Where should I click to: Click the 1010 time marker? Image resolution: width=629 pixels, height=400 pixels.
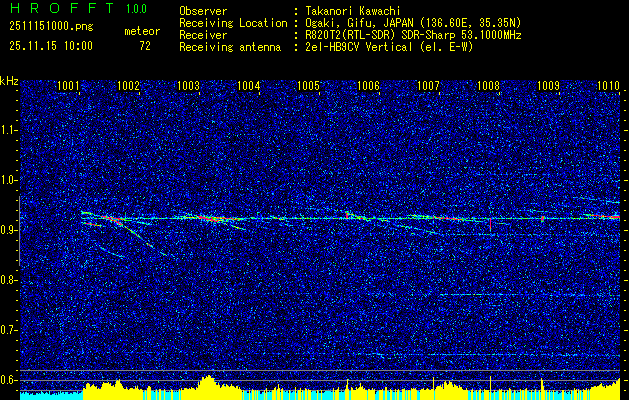tap(608, 86)
